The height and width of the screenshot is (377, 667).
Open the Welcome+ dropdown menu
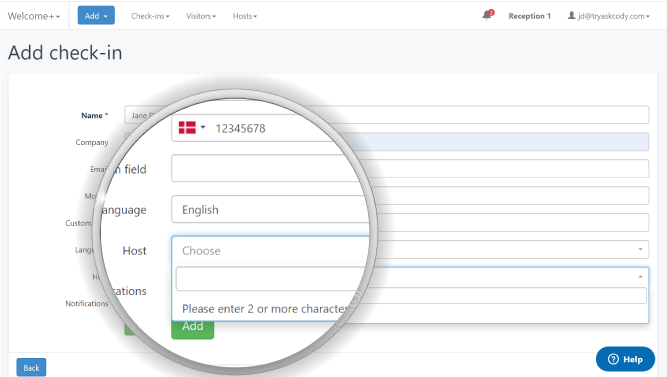34,16
